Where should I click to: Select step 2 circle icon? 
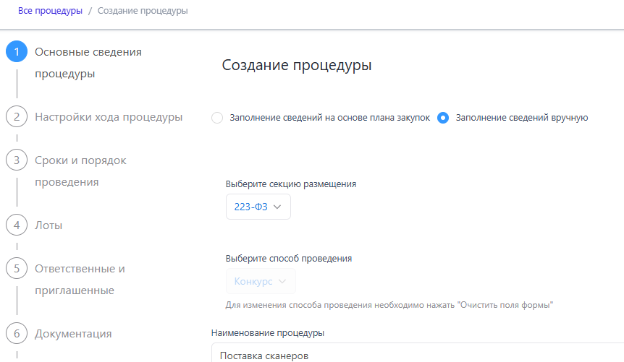click(17, 117)
